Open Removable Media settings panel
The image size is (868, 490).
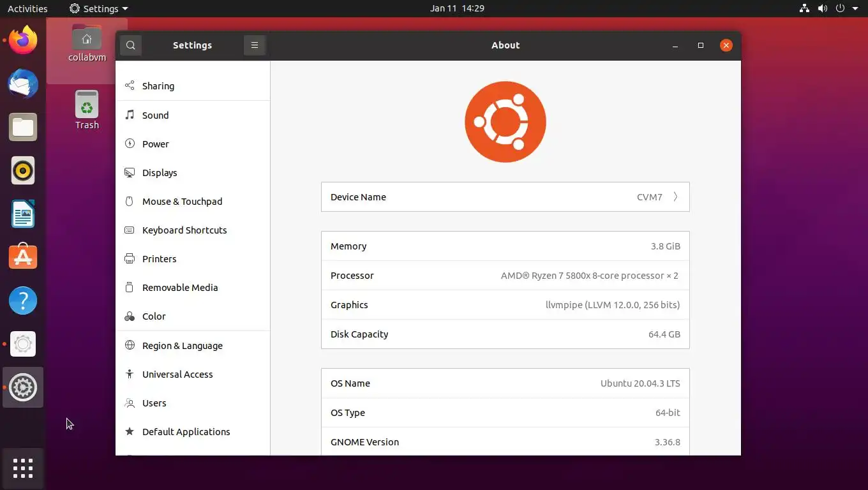pyautogui.click(x=193, y=287)
